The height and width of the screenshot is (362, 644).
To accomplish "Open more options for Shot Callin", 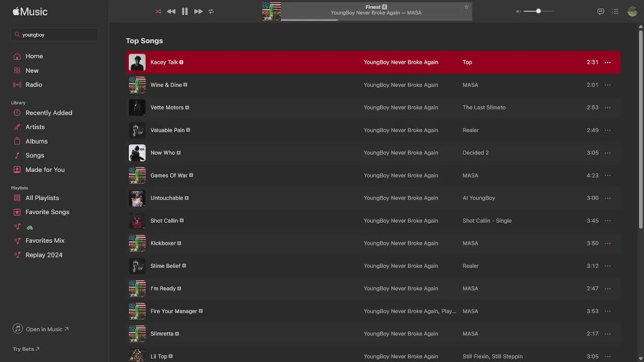I will pos(607,221).
